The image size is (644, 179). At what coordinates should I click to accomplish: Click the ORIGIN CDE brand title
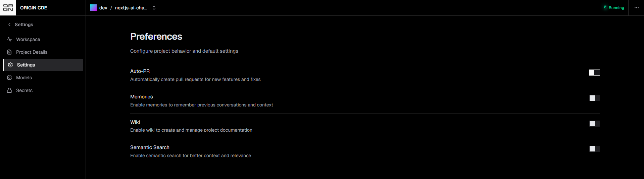click(x=34, y=8)
